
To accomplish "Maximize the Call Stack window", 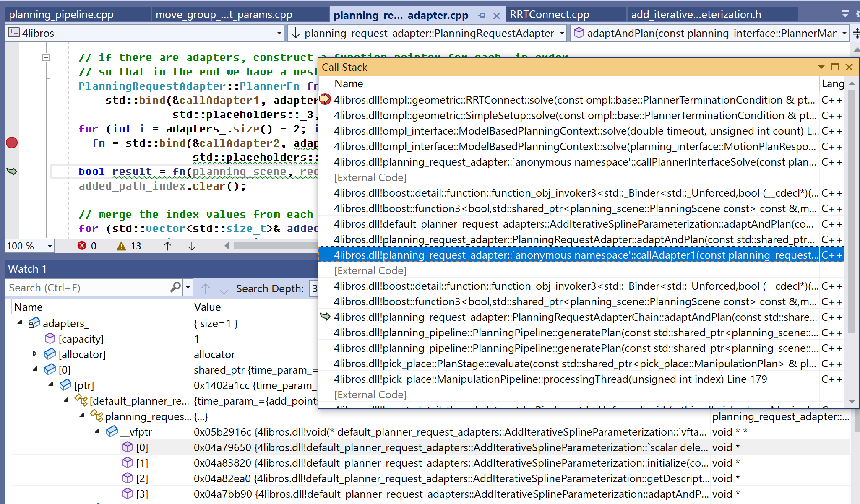I will coord(835,67).
